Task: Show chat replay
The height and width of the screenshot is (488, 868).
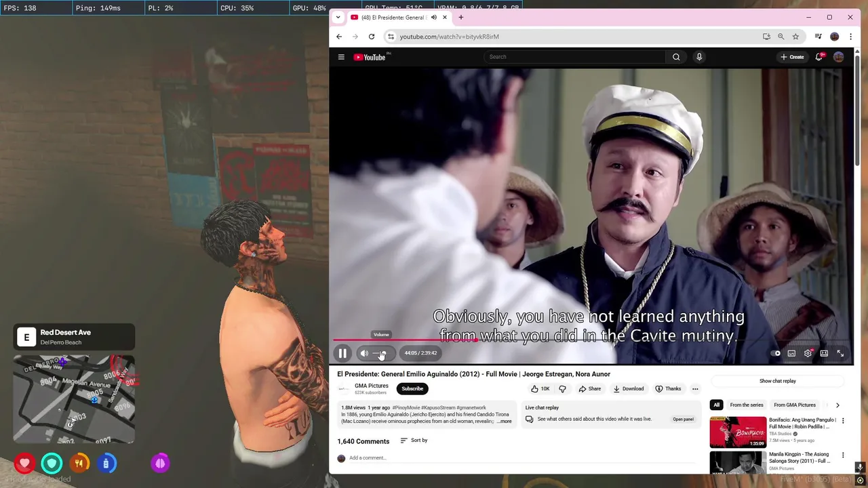Action: 778,381
